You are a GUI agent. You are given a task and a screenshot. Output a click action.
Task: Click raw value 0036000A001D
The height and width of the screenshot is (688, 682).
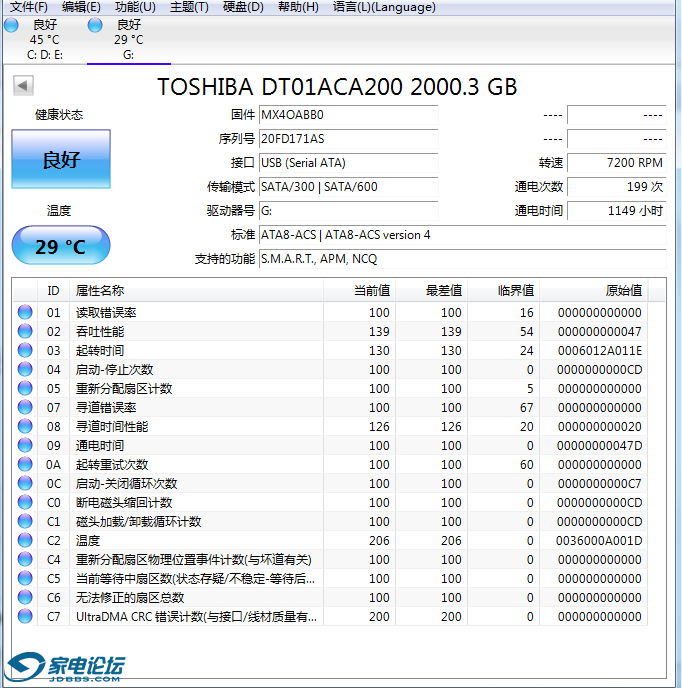tap(599, 540)
